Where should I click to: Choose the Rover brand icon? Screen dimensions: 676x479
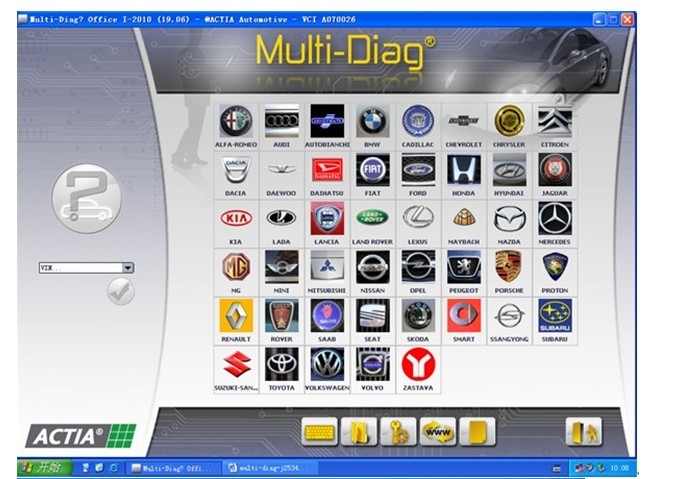282,316
